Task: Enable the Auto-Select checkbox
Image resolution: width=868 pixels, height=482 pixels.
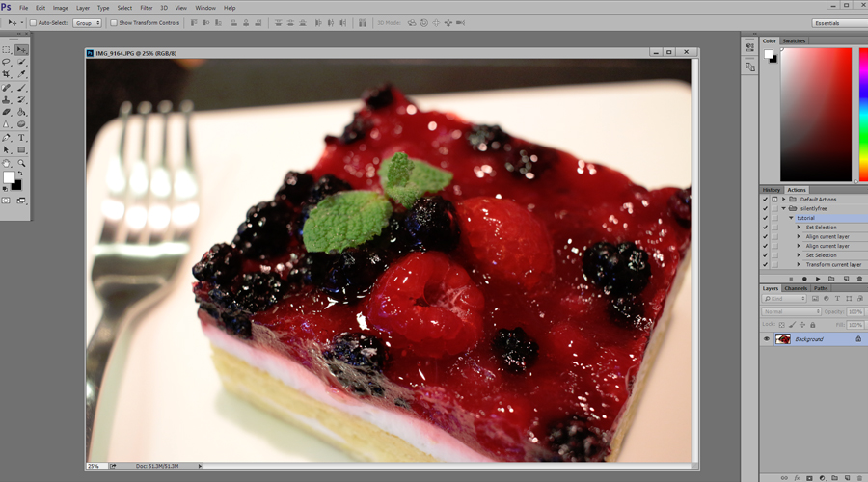Action: pos(33,22)
